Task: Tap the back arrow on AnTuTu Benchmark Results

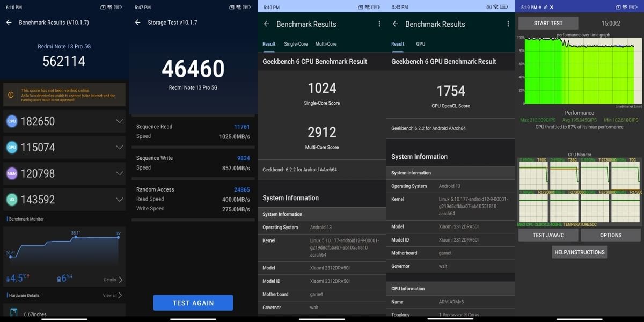Action: coord(9,23)
